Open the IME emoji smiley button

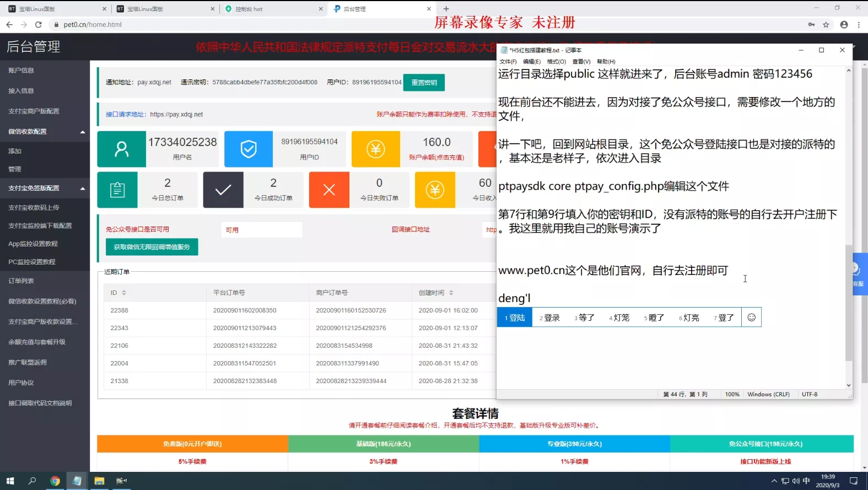tap(751, 317)
